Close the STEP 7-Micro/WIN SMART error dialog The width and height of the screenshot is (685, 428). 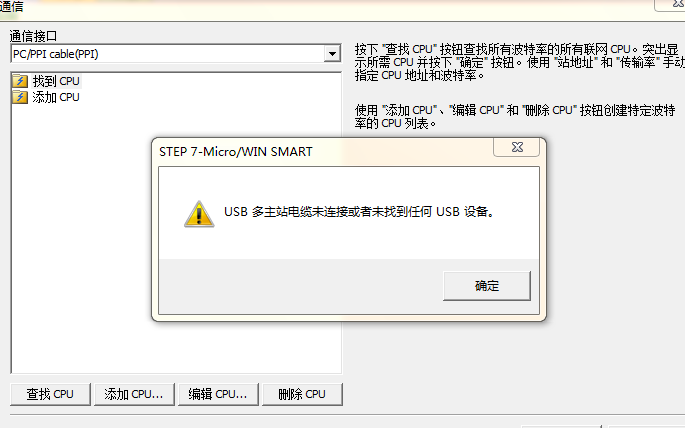tap(517, 147)
